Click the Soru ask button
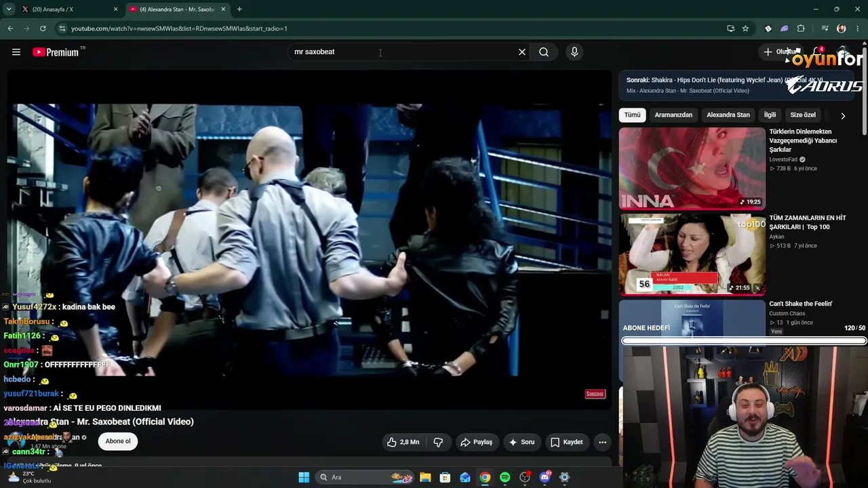Image resolution: width=868 pixels, height=488 pixels. [521, 442]
